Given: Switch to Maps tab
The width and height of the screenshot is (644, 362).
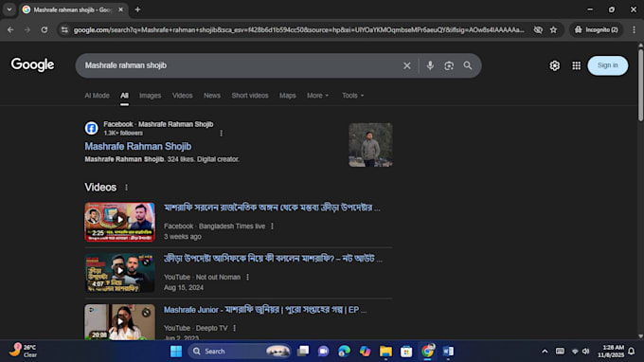Looking at the screenshot, I should click(x=288, y=96).
